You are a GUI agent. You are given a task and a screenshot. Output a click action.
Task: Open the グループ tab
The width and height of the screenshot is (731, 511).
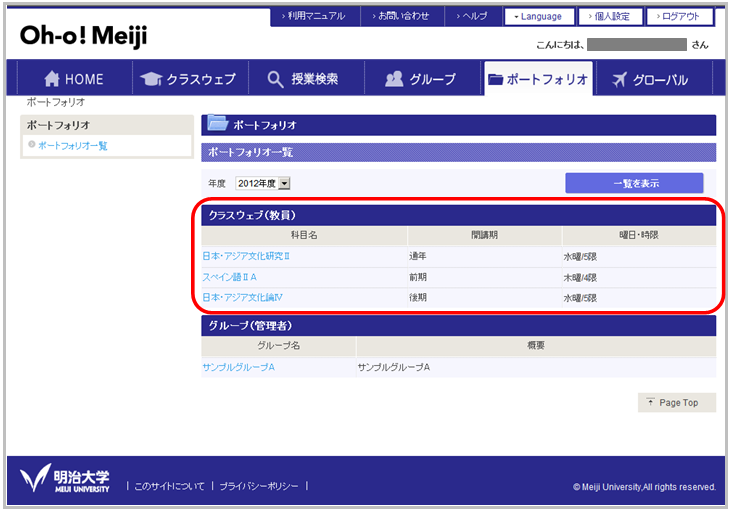pos(421,79)
